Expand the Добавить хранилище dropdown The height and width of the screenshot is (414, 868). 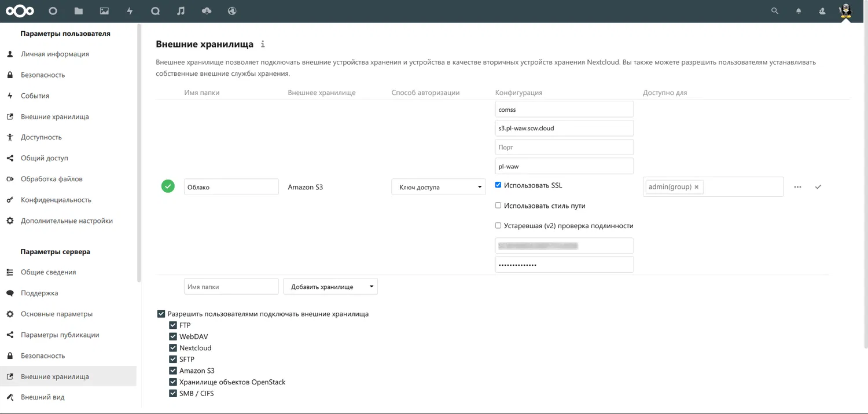[x=330, y=287]
